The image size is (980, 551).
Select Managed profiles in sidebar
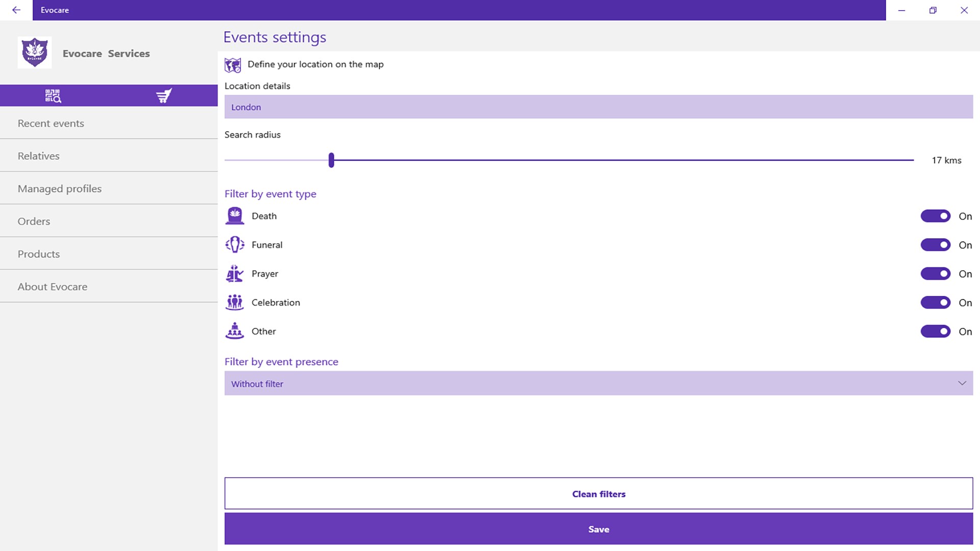click(60, 189)
